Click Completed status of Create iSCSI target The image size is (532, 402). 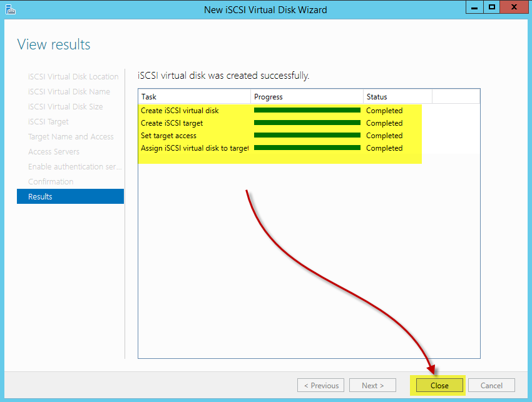tap(384, 123)
